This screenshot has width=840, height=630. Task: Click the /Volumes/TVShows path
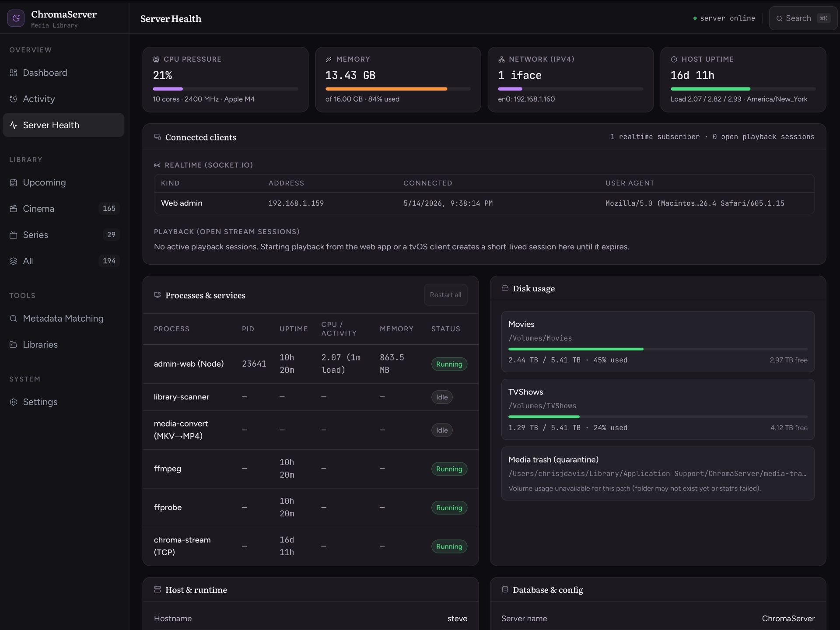pos(542,406)
